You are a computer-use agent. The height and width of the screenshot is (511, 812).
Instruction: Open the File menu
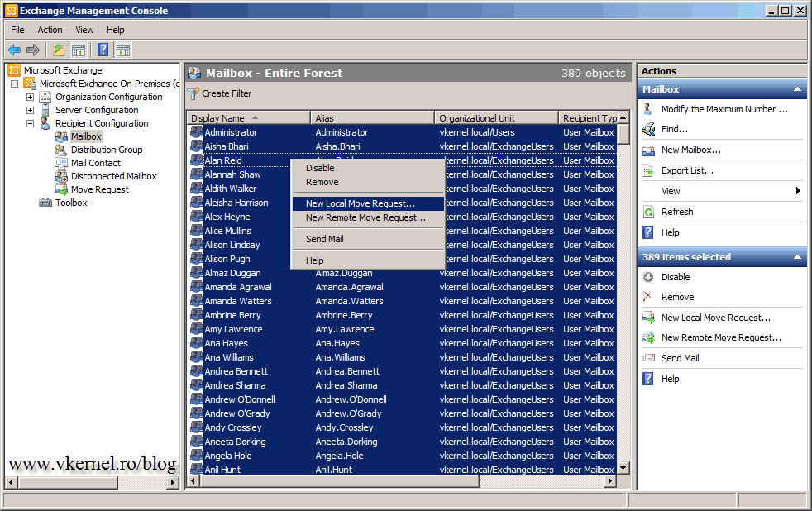17,30
